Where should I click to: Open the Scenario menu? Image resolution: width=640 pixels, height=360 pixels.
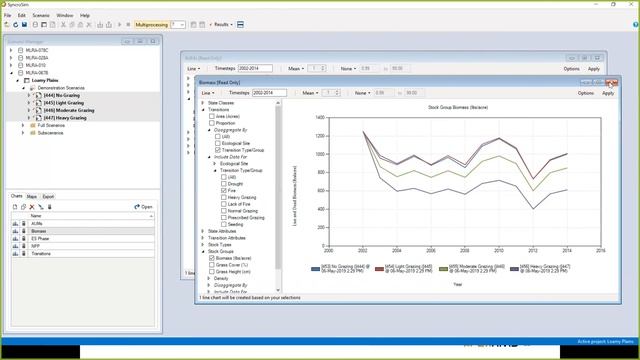(x=41, y=16)
